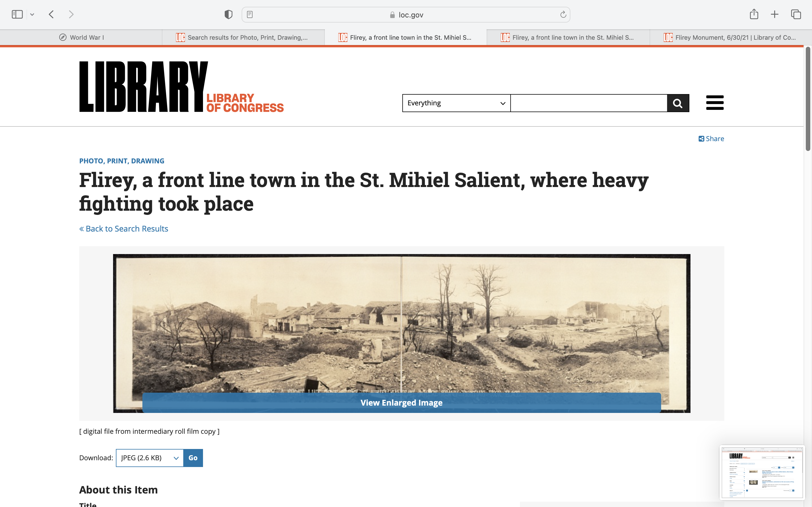812x507 pixels.
Task: Show tab overview icon
Action: (796, 14)
